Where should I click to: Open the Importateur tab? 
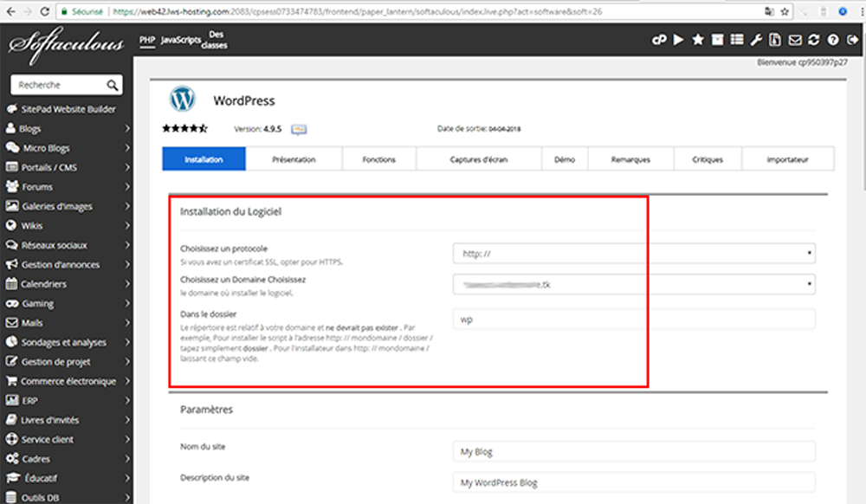pyautogui.click(x=787, y=159)
